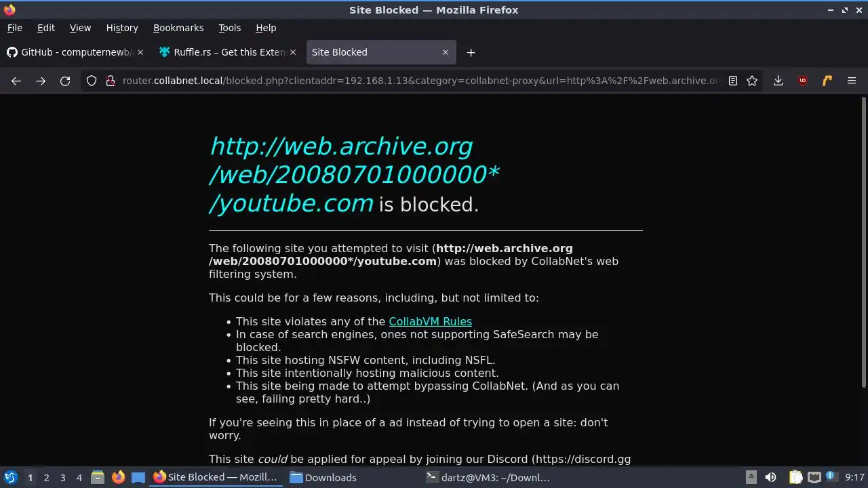
Task: Go back to the previous page
Action: 16,81
